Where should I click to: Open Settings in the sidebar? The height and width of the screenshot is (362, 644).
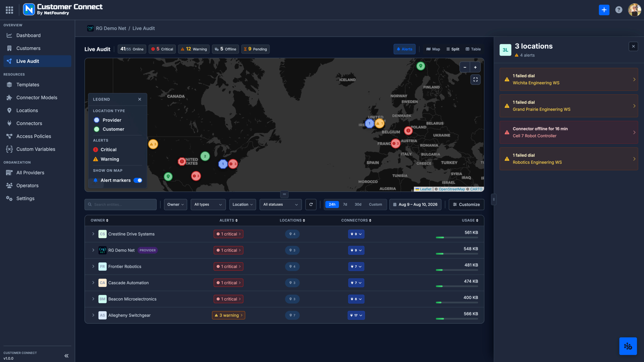point(37,198)
